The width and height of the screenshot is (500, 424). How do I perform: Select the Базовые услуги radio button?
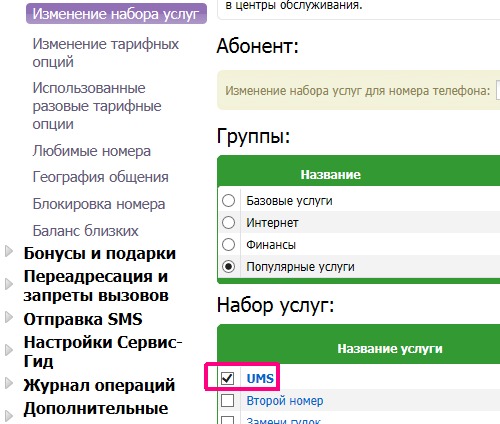[228, 201]
